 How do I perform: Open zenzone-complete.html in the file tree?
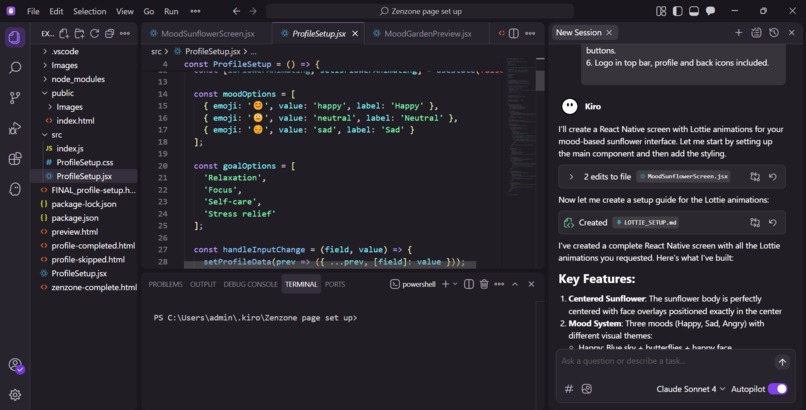[x=94, y=287]
